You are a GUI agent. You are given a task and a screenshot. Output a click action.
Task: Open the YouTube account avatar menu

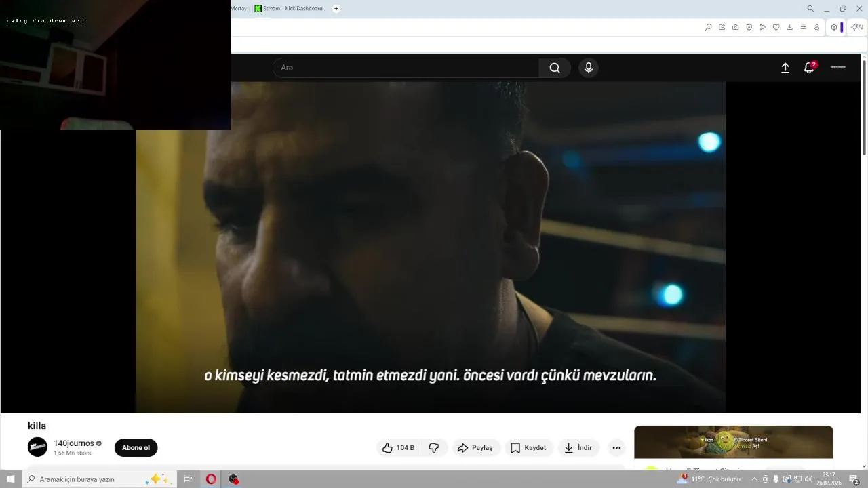[x=838, y=67]
